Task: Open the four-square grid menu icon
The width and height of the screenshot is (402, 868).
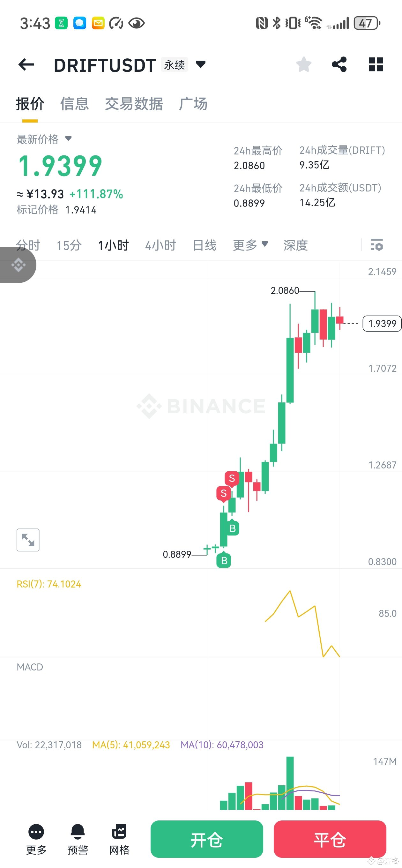Action: [376, 64]
